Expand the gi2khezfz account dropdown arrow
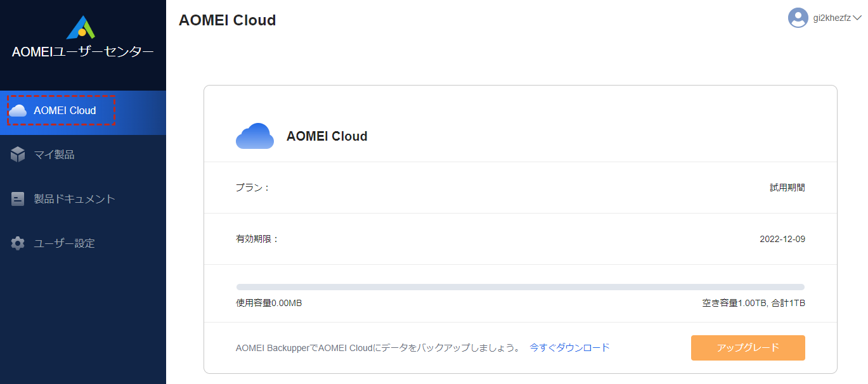The image size is (868, 384). (857, 18)
